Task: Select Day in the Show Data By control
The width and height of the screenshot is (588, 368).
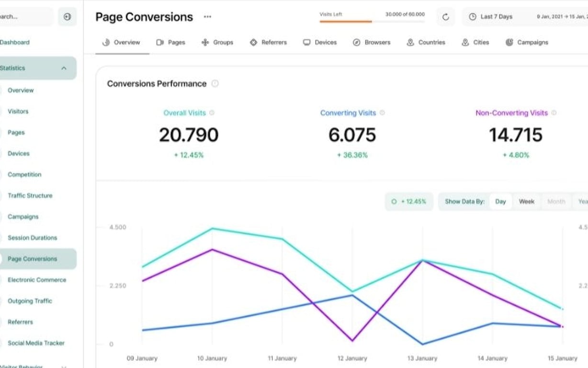Action: pos(501,201)
